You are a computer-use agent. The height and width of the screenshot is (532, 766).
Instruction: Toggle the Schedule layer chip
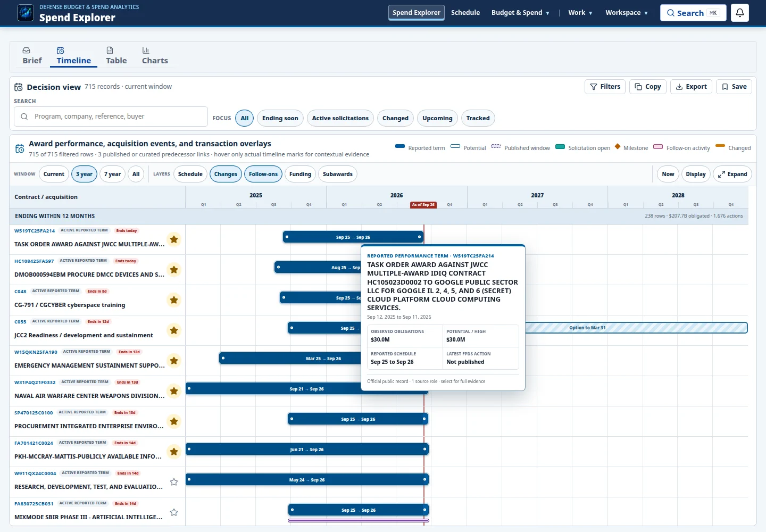coord(190,174)
